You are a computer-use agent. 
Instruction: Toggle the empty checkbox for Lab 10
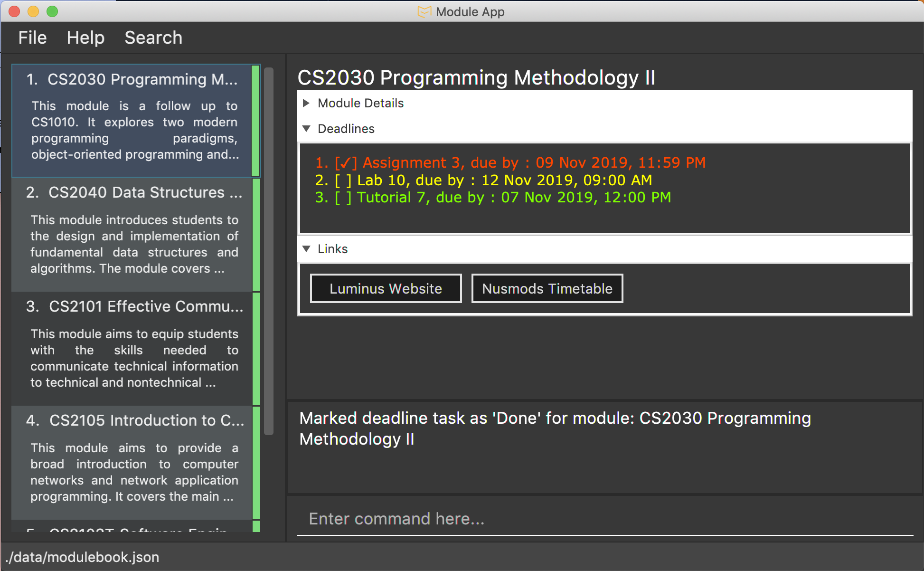click(x=343, y=181)
